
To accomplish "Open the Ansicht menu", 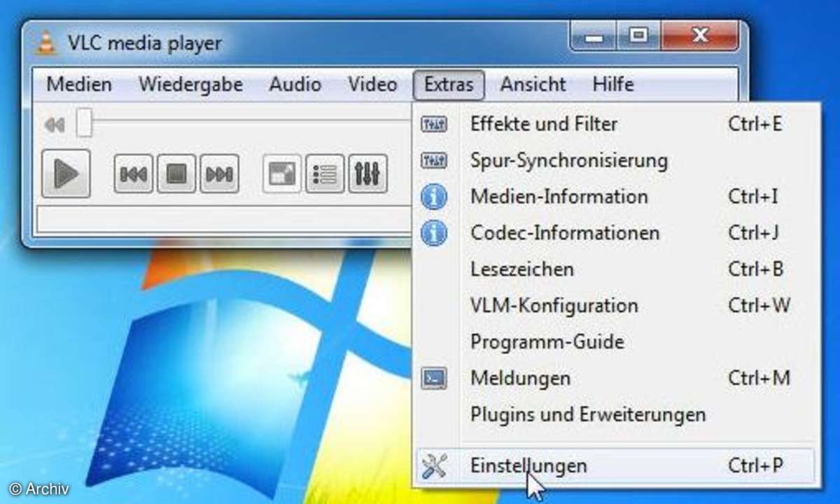I will tap(533, 85).
